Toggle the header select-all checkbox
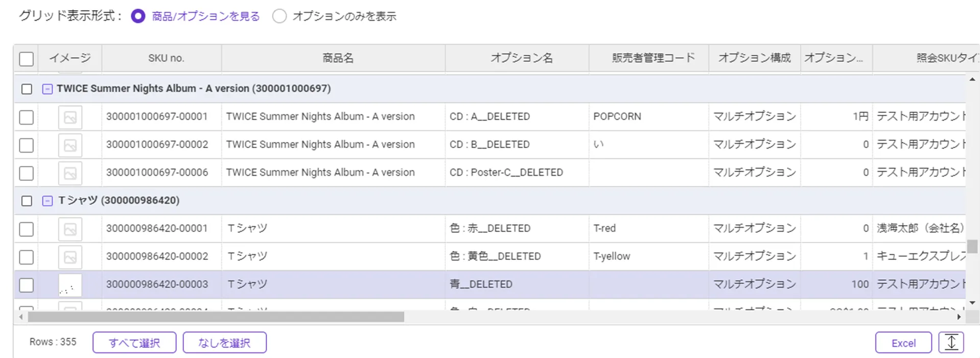Viewport: 980px width, 358px height. [27, 59]
